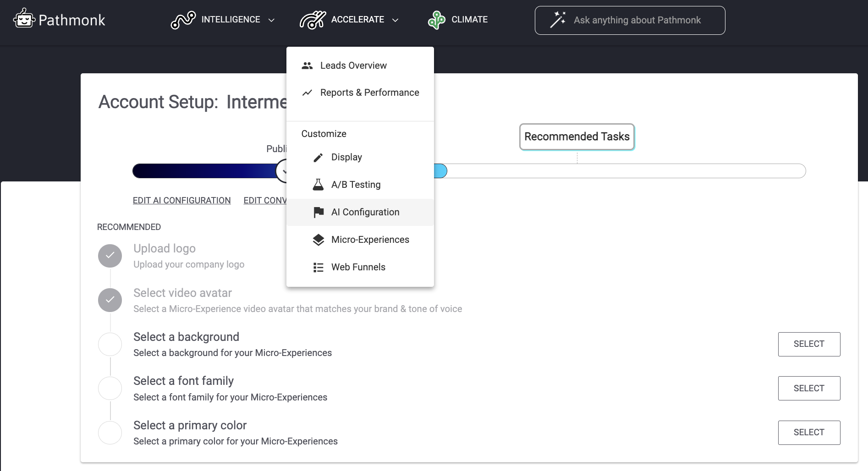The image size is (868, 471).
Task: Collapse the Accelerate dropdown chevron
Action: point(396,20)
